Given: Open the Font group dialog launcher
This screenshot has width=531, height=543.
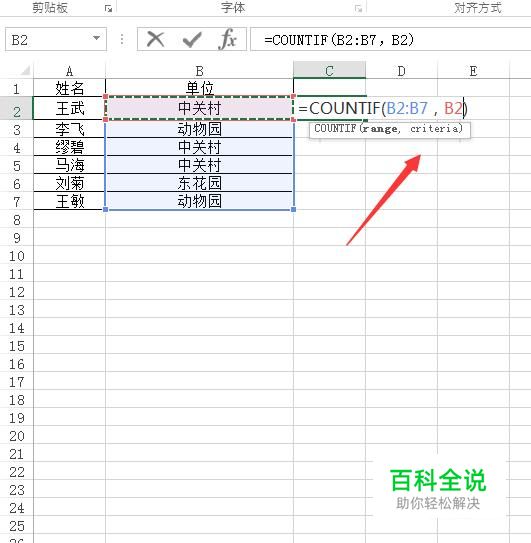Looking at the screenshot, I should point(359,9).
